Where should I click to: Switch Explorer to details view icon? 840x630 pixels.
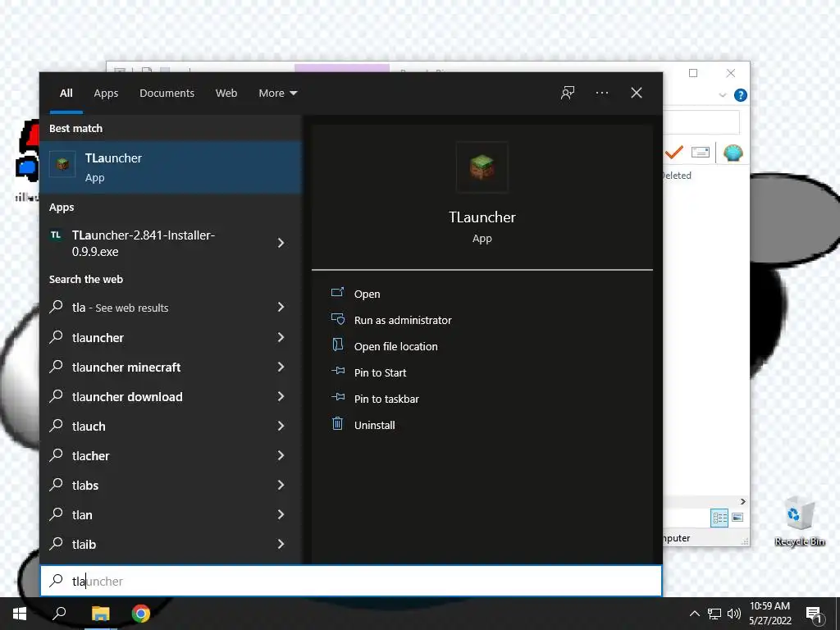tap(719, 518)
